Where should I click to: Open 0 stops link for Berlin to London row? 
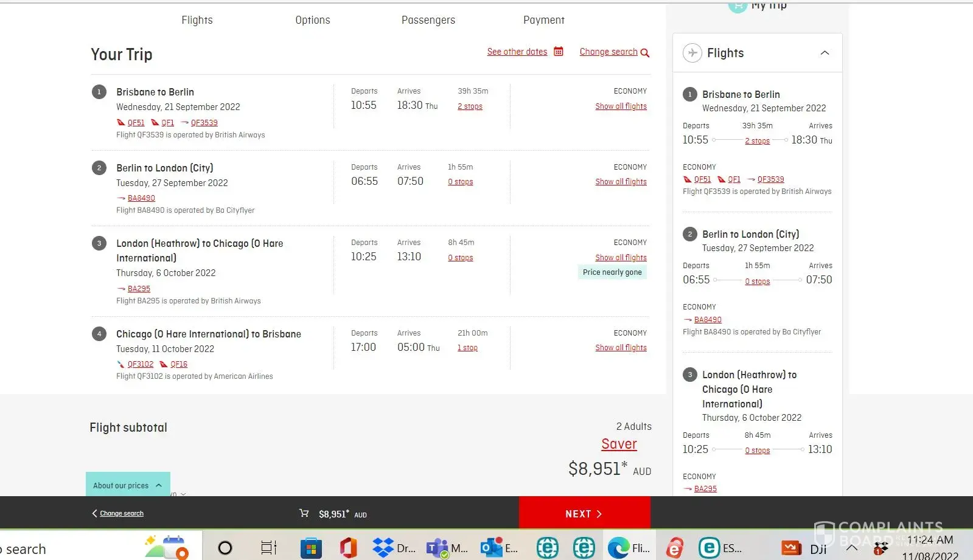460,182
